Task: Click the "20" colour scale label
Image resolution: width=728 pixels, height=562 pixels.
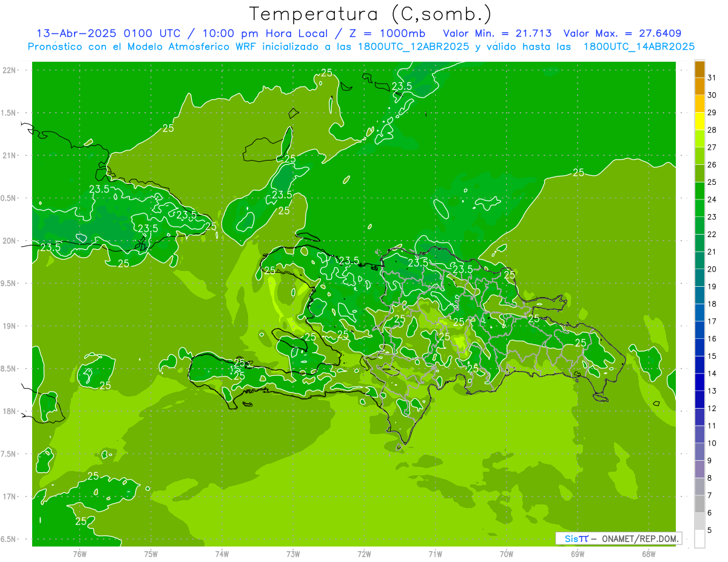Action: click(x=712, y=269)
